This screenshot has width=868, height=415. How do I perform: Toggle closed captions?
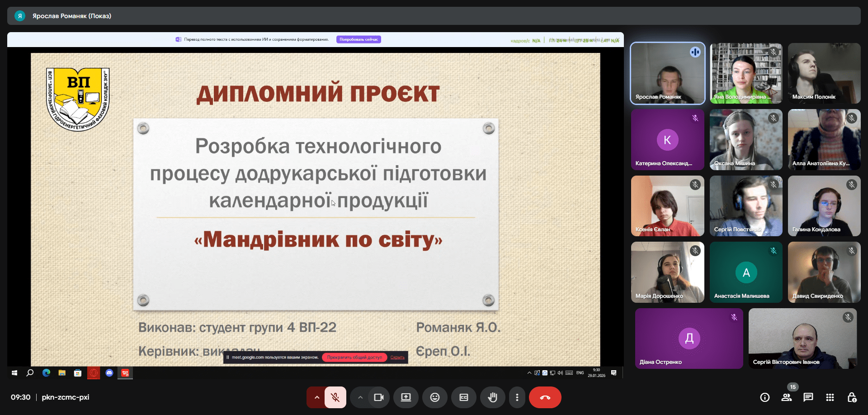coord(463,397)
